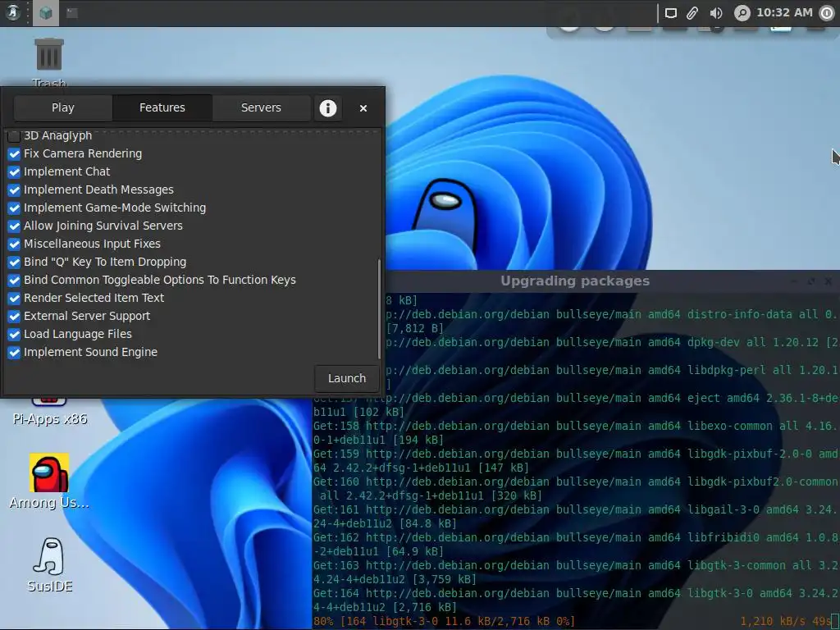Open the main menu icon in the top panel
This screenshot has width=840, height=630.
pos(12,13)
